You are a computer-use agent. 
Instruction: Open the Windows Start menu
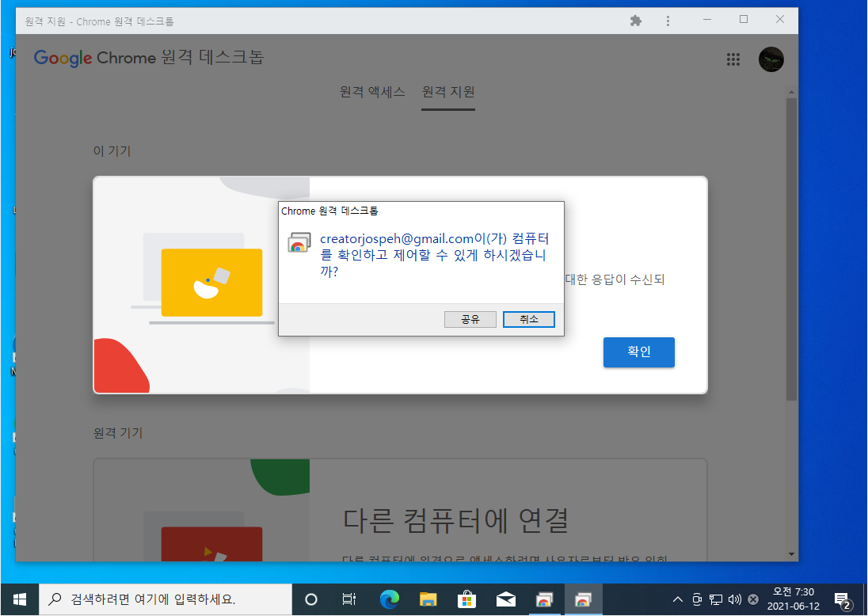(x=20, y=599)
